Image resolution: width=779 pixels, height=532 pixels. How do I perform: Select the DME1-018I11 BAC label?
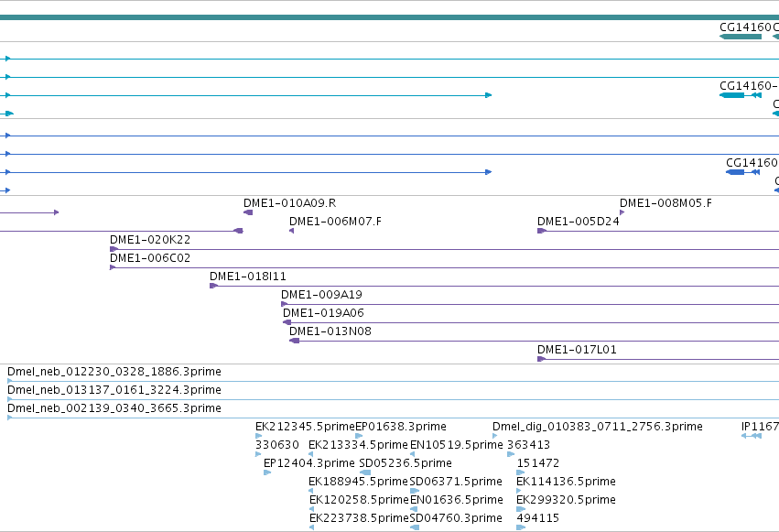[248, 277]
